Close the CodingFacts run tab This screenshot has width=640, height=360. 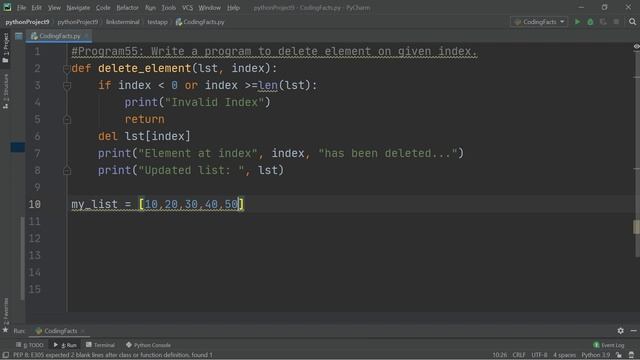83,331
